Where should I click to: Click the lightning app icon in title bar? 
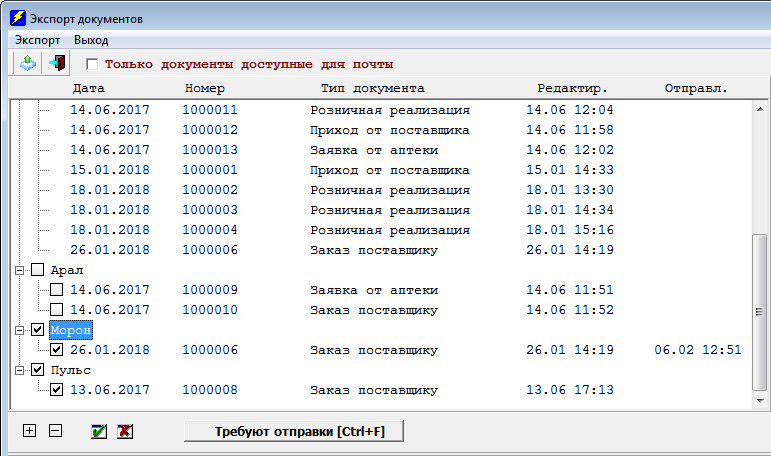18,18
